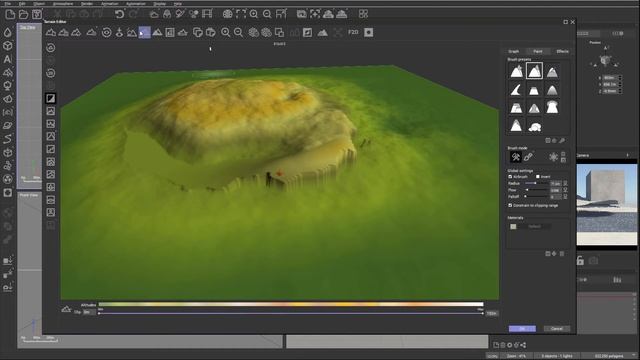Viewport: 640px width, 360px height.
Task: Select the curved wave-shaped brush preset
Action: click(x=516, y=89)
